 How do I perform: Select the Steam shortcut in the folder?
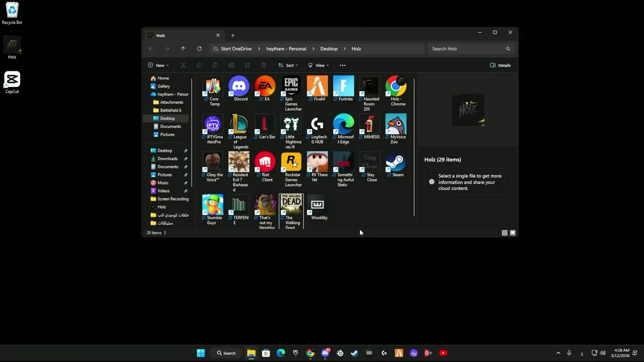(396, 164)
